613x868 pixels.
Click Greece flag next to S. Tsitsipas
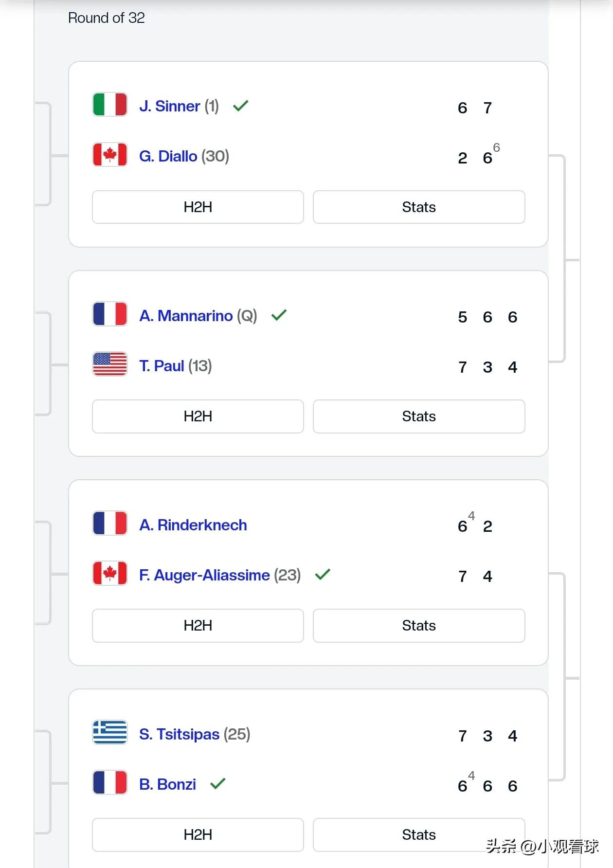(110, 733)
